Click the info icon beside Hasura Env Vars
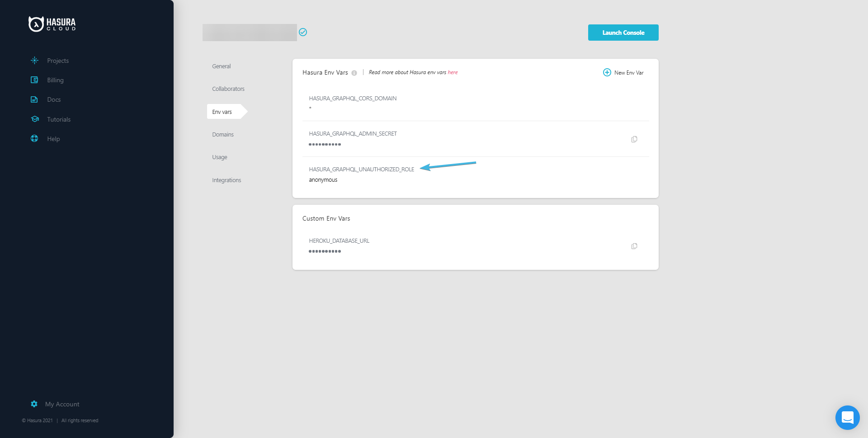This screenshot has width=868, height=438. (x=354, y=73)
